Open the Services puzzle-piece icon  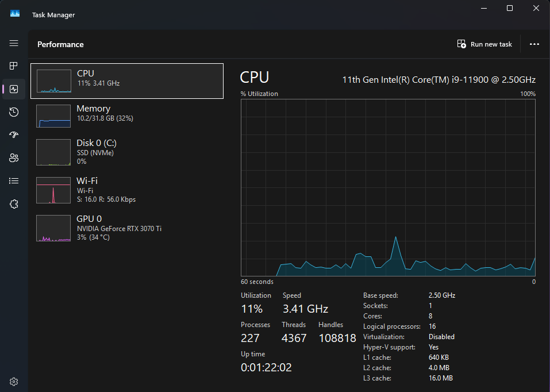click(14, 204)
